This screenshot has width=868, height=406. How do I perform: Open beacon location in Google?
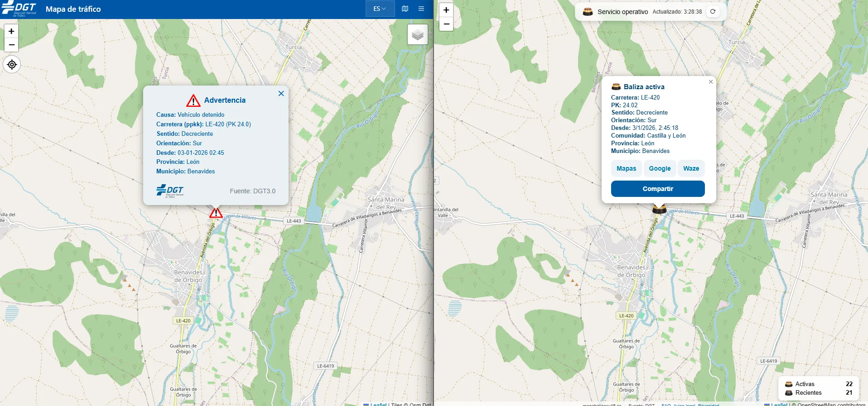(x=660, y=168)
